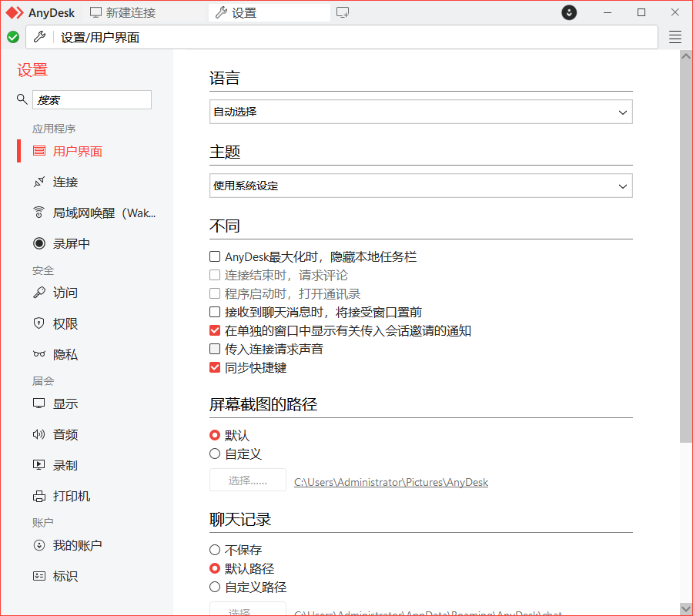Click the scrollbar down arrow
693x616 pixels.
click(685, 608)
